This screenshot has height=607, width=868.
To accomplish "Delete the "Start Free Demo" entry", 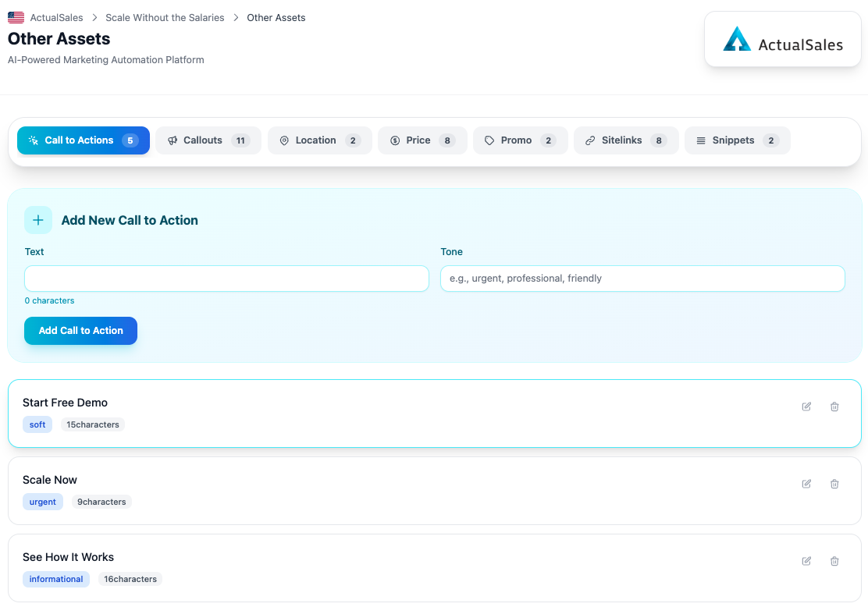I will coord(834,406).
